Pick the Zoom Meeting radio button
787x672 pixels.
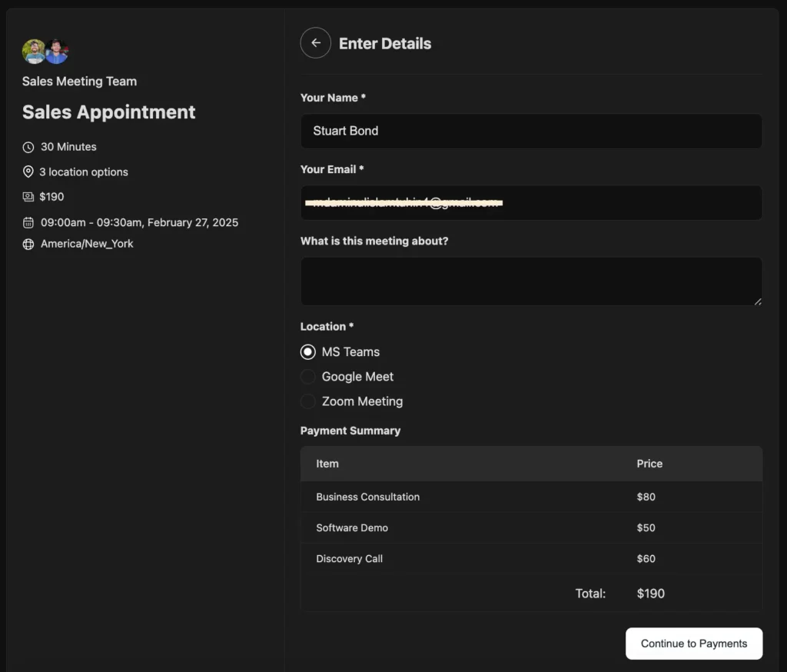click(308, 401)
